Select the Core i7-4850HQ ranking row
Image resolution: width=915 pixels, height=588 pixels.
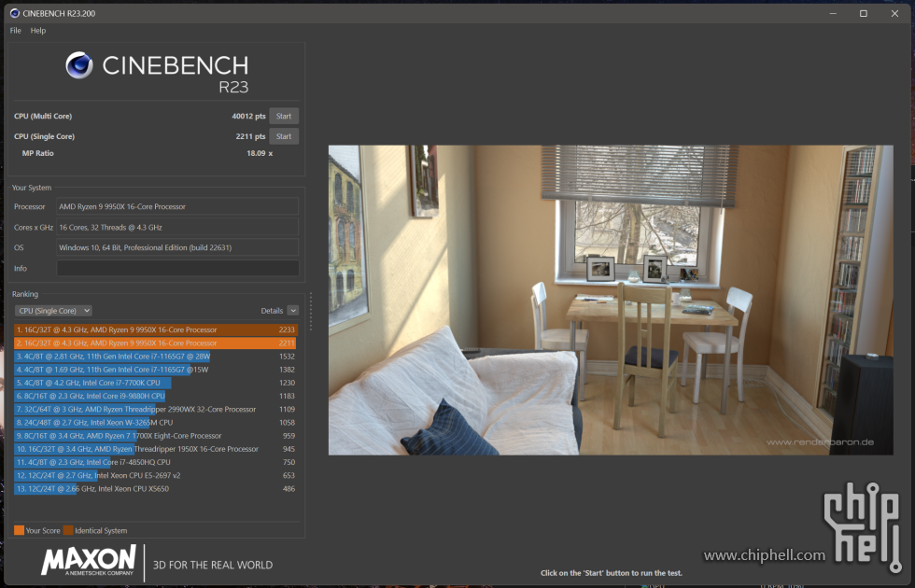coord(156,463)
